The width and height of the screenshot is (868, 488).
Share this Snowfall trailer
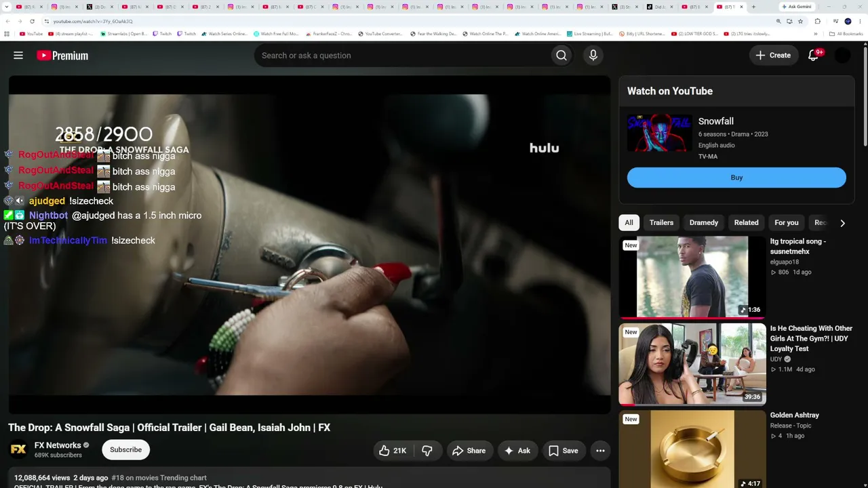(x=469, y=451)
